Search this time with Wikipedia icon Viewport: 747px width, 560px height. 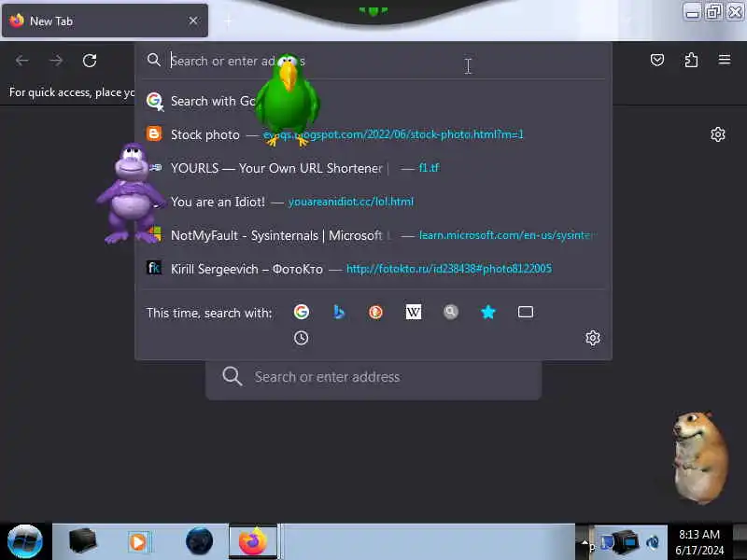pyautogui.click(x=413, y=312)
